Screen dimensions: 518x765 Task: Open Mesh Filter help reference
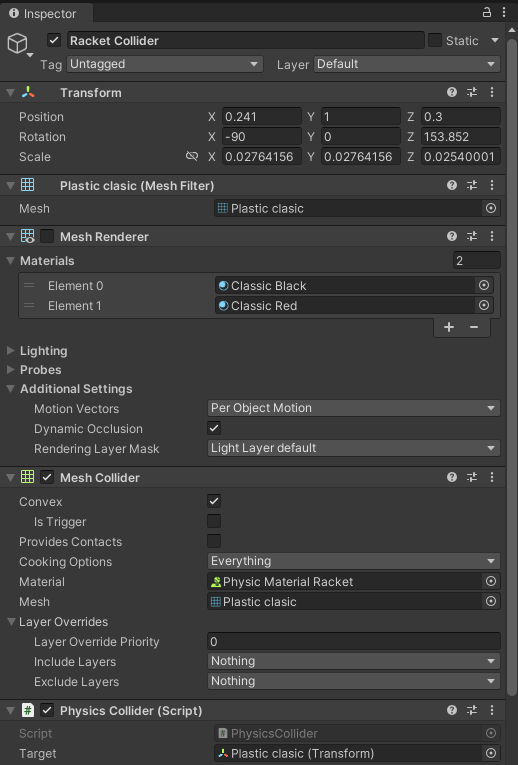(452, 185)
